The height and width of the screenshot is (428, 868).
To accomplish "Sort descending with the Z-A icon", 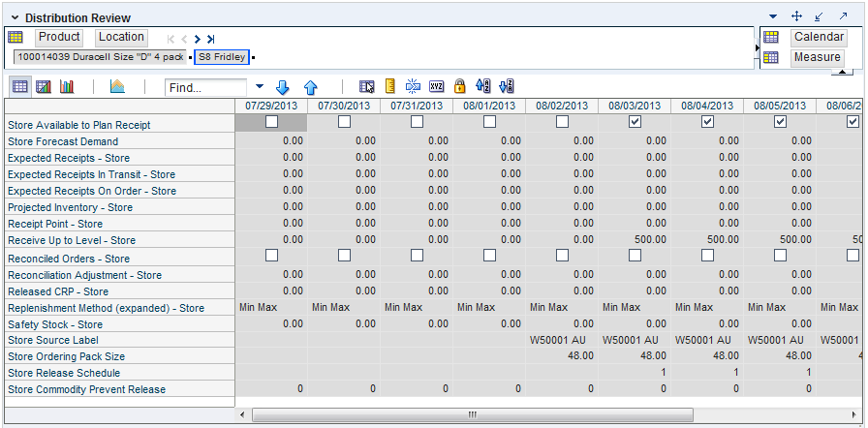I will (x=507, y=86).
